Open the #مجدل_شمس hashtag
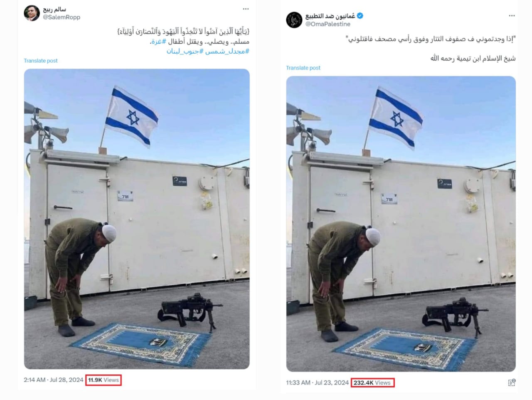The height and width of the screenshot is (400, 532). pyautogui.click(x=228, y=51)
